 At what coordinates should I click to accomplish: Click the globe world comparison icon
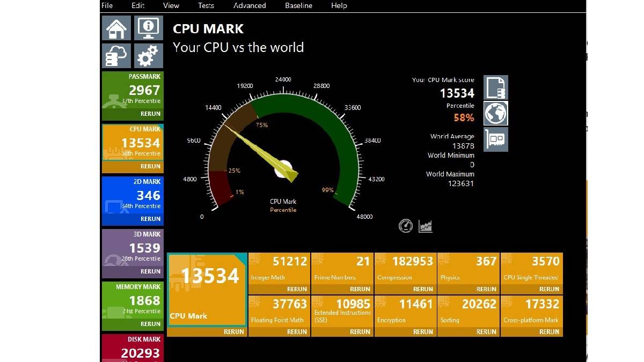[x=495, y=114]
